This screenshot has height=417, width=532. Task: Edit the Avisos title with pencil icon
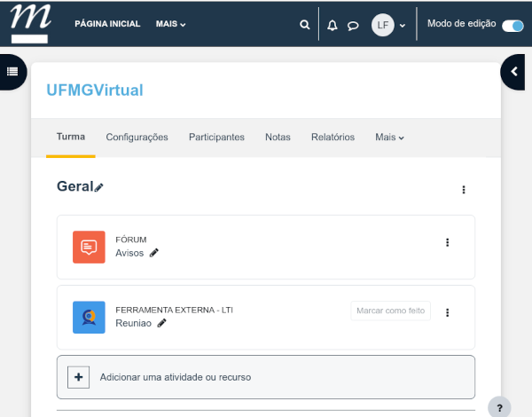point(153,253)
